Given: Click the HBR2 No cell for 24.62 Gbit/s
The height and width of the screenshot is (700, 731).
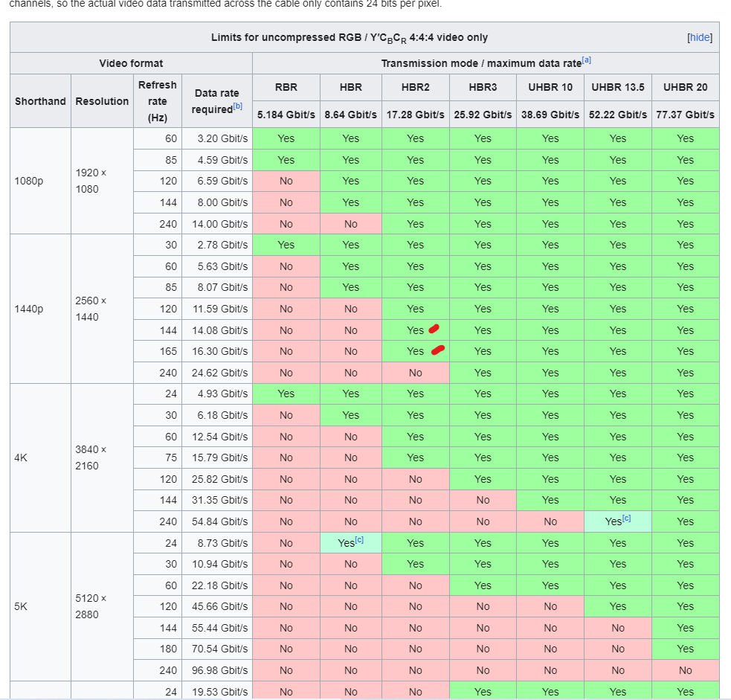Looking at the screenshot, I should pos(416,373).
